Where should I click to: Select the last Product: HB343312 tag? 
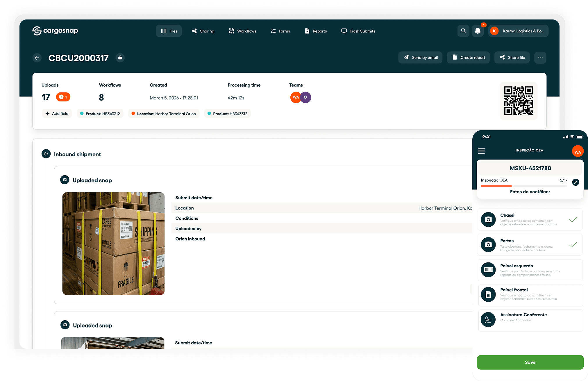[228, 114]
